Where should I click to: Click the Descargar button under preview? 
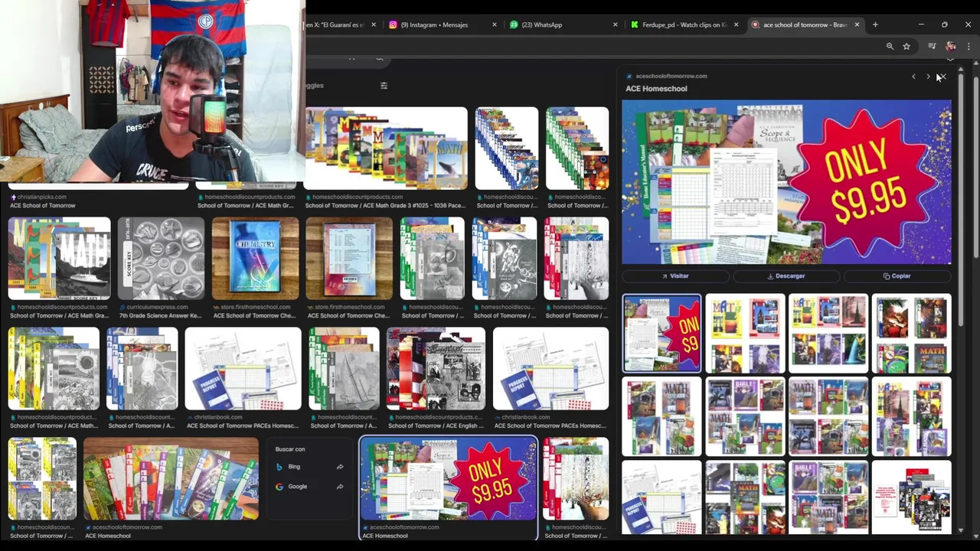pyautogui.click(x=786, y=275)
